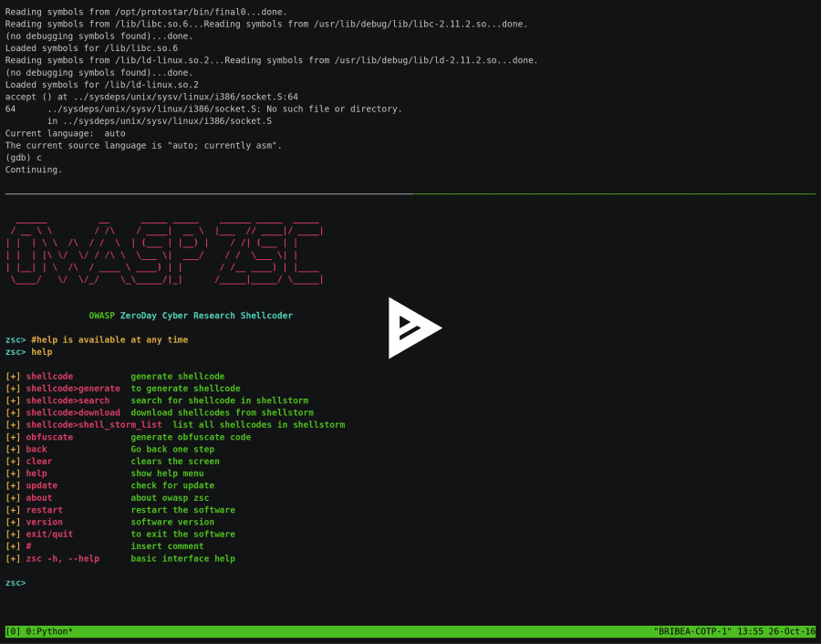Image resolution: width=821 pixels, height=644 pixels.
Task: Click the 'zsc> help' typed command line
Action: pyautogui.click(x=28, y=352)
